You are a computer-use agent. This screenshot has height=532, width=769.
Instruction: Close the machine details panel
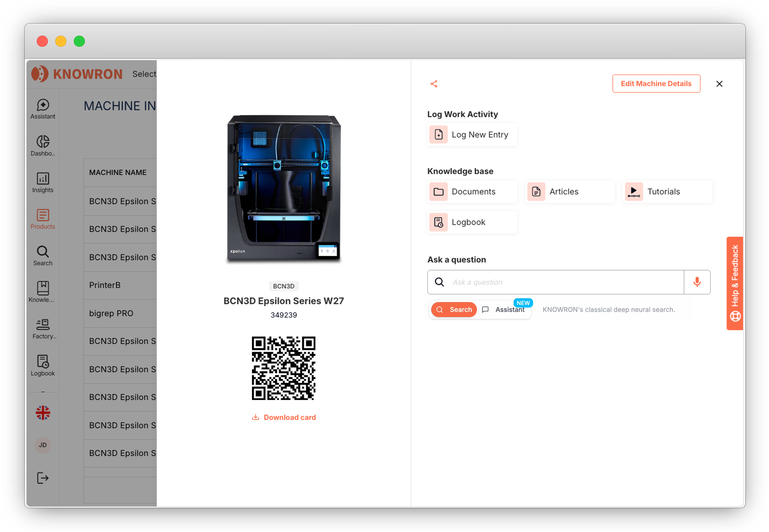(719, 84)
